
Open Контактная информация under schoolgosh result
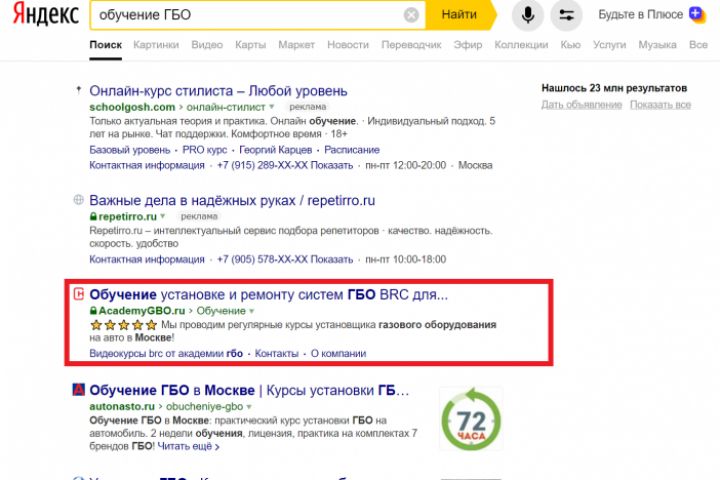(147, 165)
